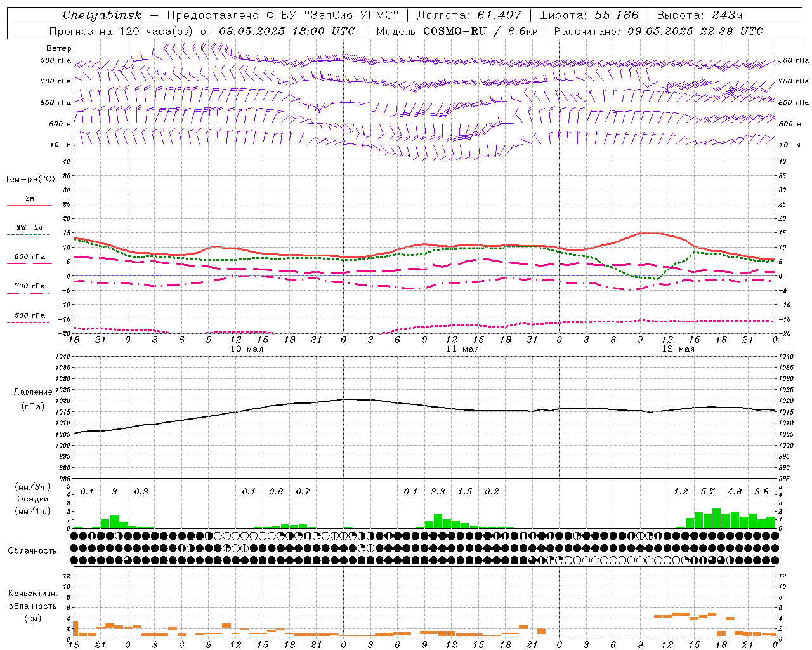
Task: Click the '4.8' three-hour precipitation value
Action: pyautogui.click(x=735, y=491)
